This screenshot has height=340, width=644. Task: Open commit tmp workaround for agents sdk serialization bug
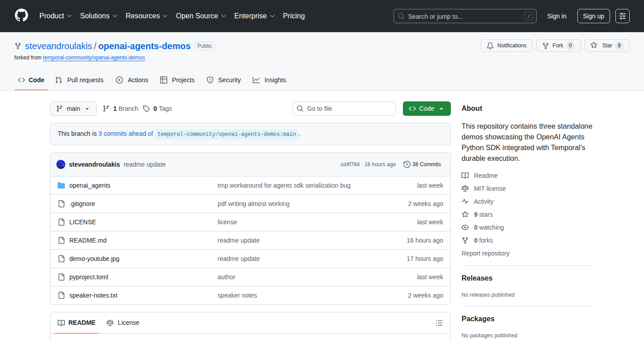coord(284,185)
